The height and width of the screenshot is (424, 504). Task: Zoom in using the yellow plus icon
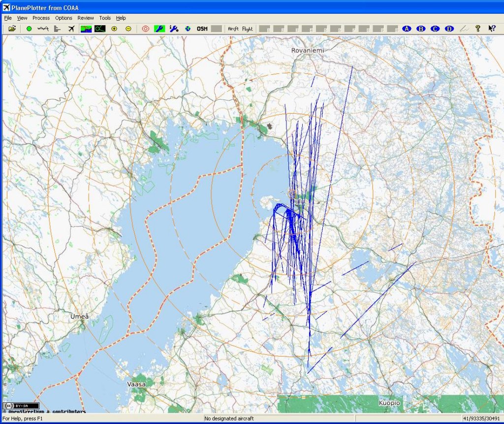point(114,29)
